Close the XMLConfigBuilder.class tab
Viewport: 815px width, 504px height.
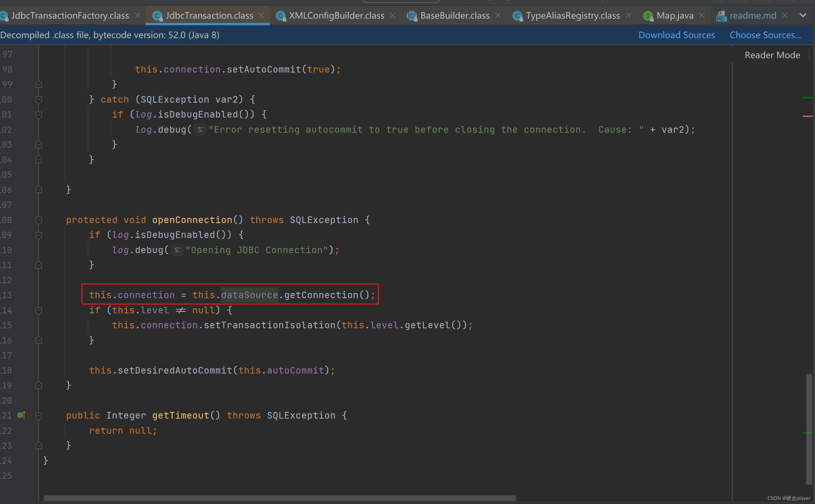393,15
